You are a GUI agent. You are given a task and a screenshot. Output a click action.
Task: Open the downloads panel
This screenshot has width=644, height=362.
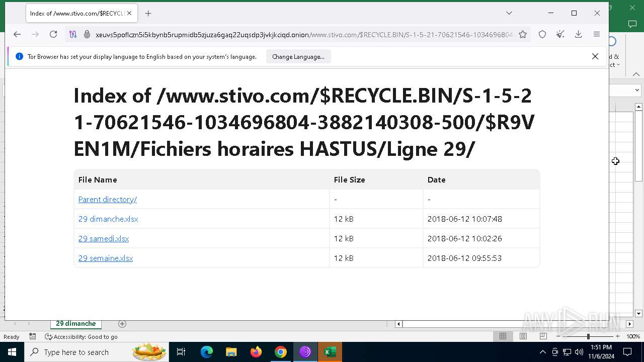click(x=579, y=34)
